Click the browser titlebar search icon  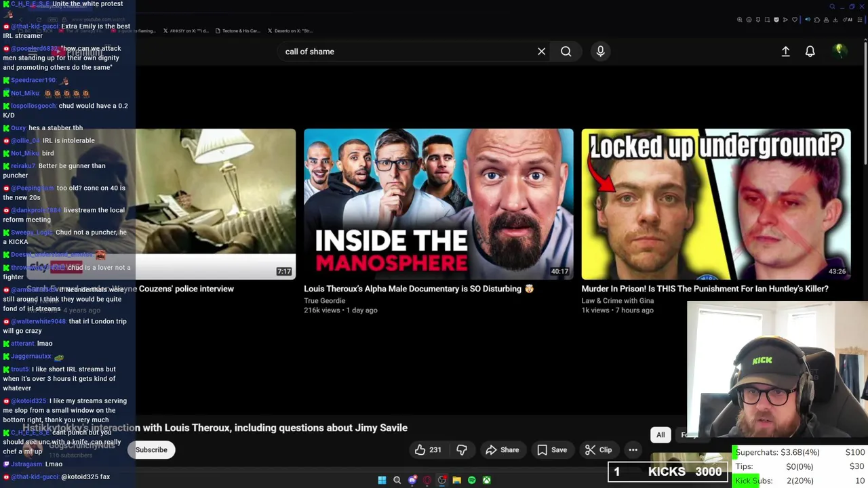click(832, 7)
